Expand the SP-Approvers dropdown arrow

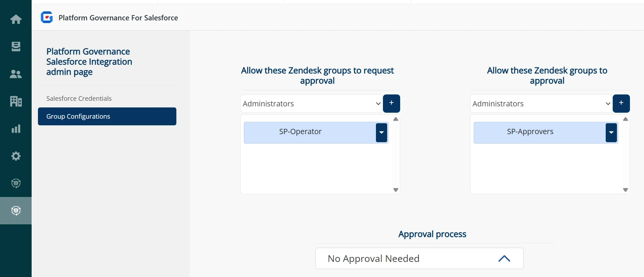611,132
